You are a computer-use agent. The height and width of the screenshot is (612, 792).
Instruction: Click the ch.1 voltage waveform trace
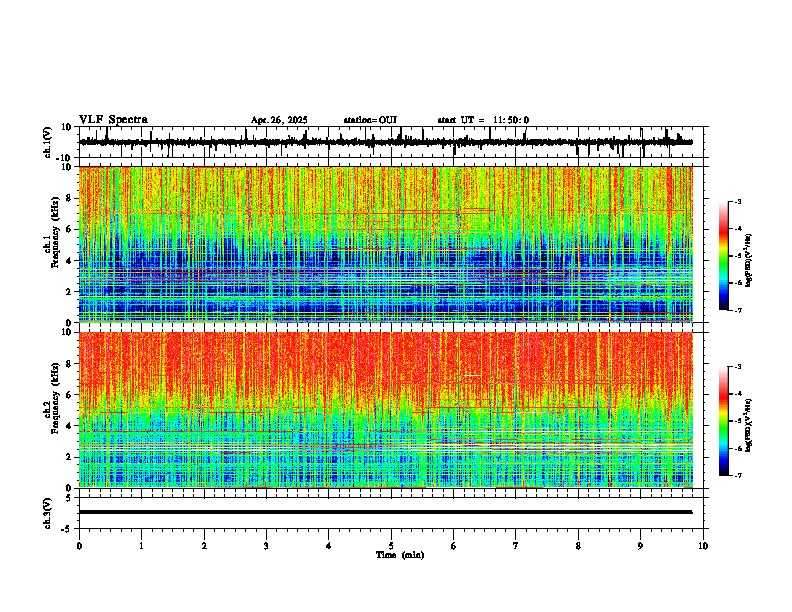(x=385, y=142)
